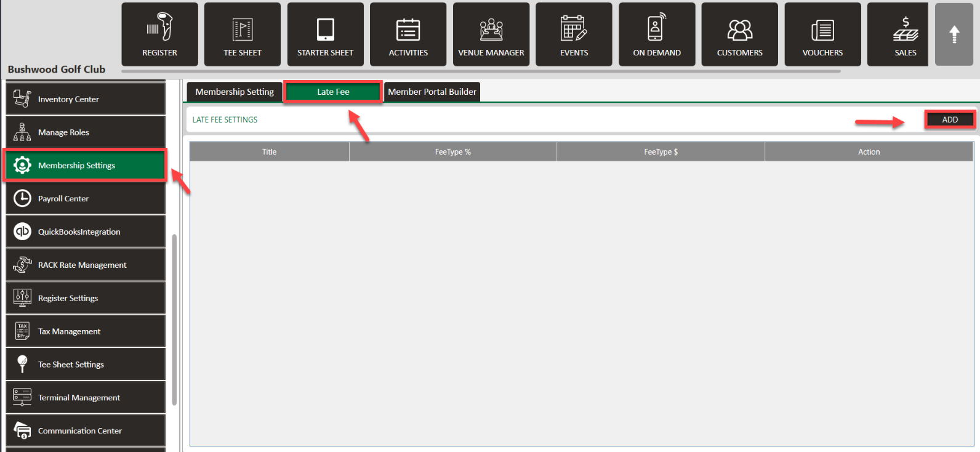Click the ADD late fee button
The height and width of the screenshot is (452, 980).
tap(950, 119)
